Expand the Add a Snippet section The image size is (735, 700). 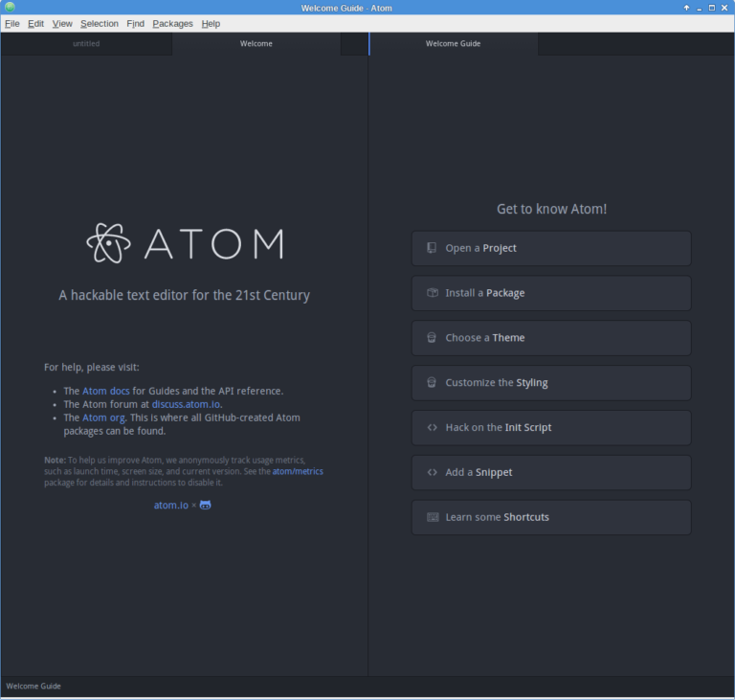[x=551, y=472]
